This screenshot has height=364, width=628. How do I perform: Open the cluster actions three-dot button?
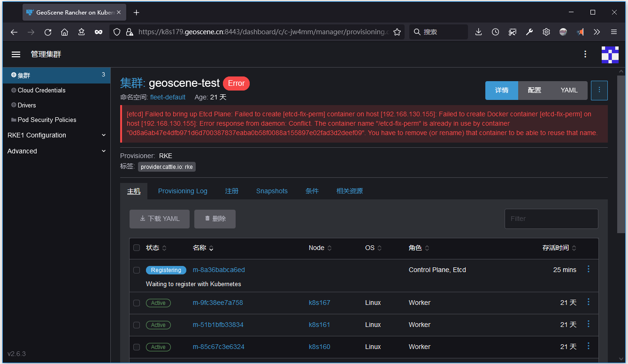pos(599,90)
